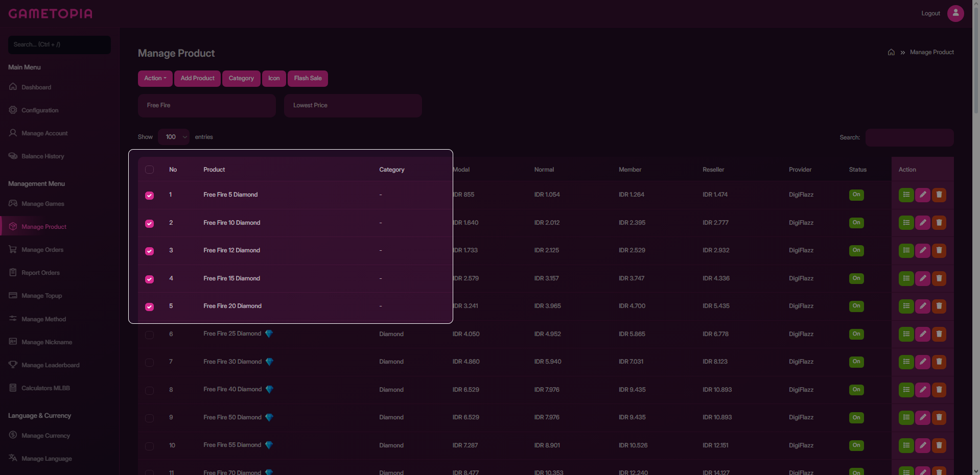Click the Category button
The height and width of the screenshot is (475, 980).
click(241, 78)
